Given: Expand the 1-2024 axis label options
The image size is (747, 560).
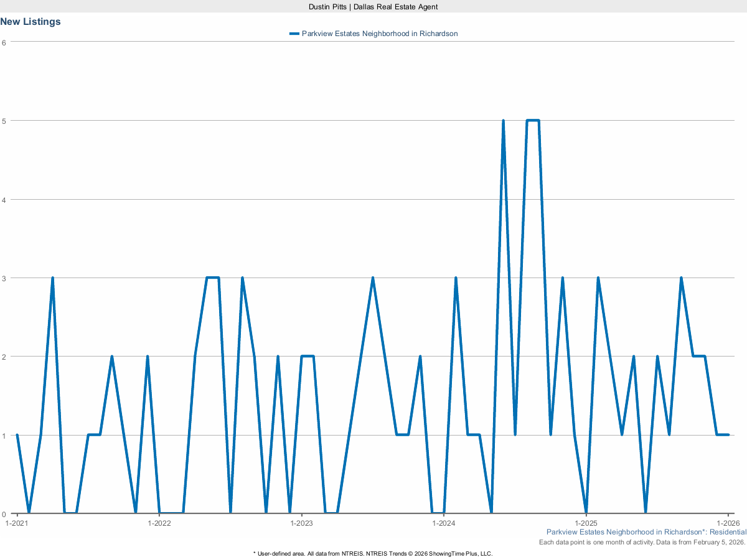Looking at the screenshot, I should [443, 523].
